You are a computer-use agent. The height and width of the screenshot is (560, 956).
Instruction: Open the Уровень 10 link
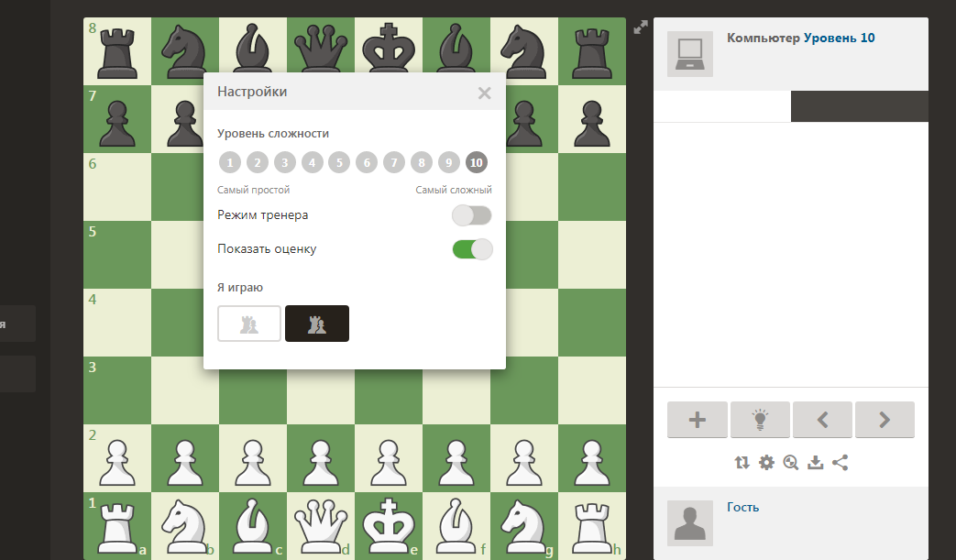click(839, 38)
